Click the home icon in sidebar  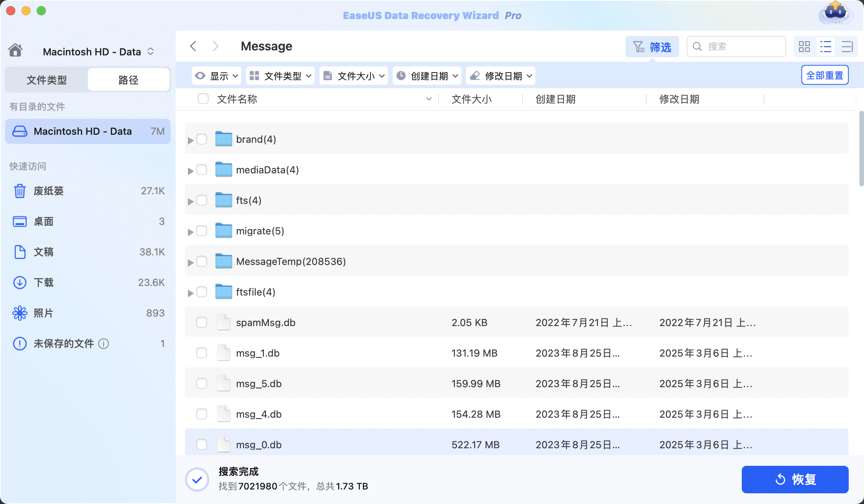click(x=15, y=50)
